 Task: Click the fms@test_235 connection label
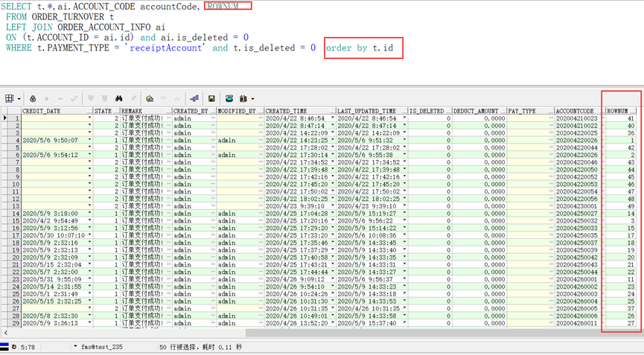tap(102, 347)
